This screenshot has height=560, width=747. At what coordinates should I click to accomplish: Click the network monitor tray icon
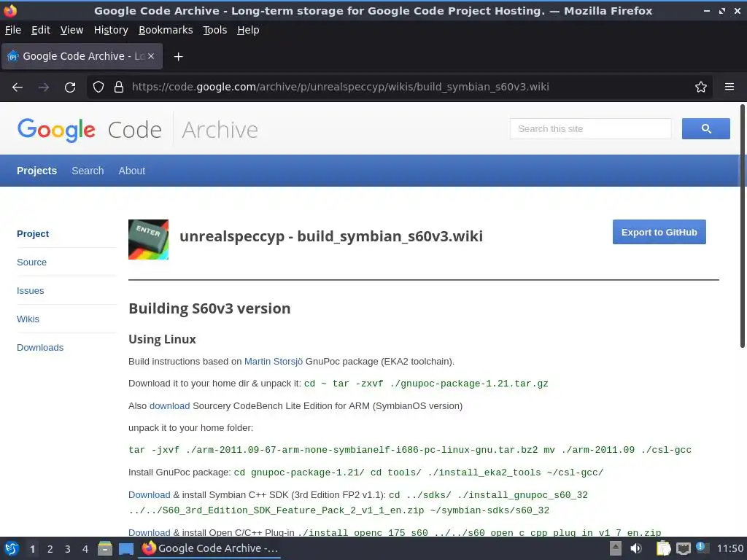[x=683, y=548]
